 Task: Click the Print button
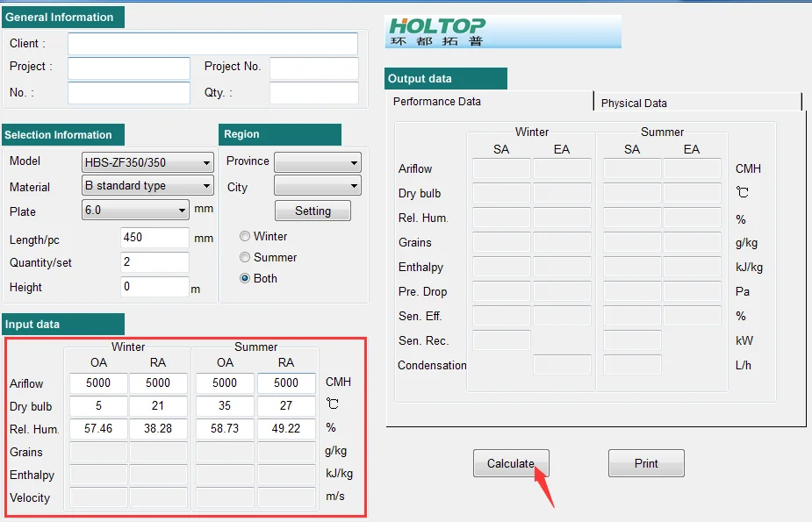(646, 463)
